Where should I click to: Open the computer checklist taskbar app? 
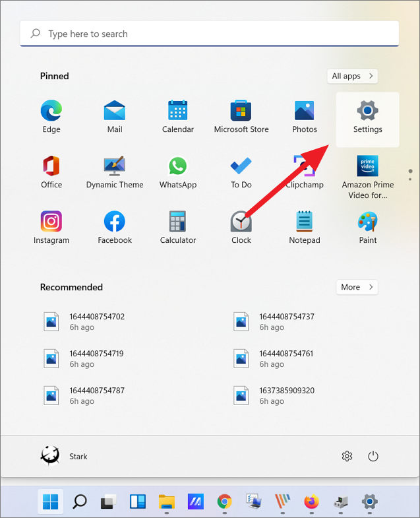254,502
